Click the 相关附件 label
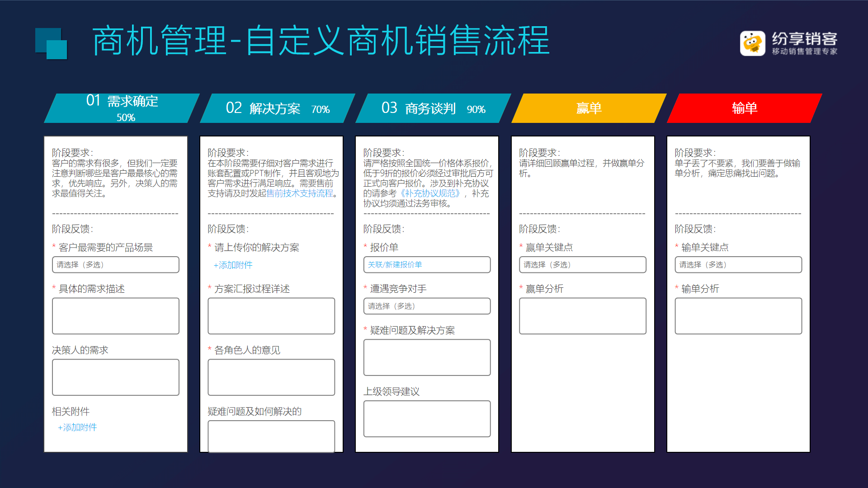Image resolution: width=868 pixels, height=488 pixels. pyautogui.click(x=71, y=412)
